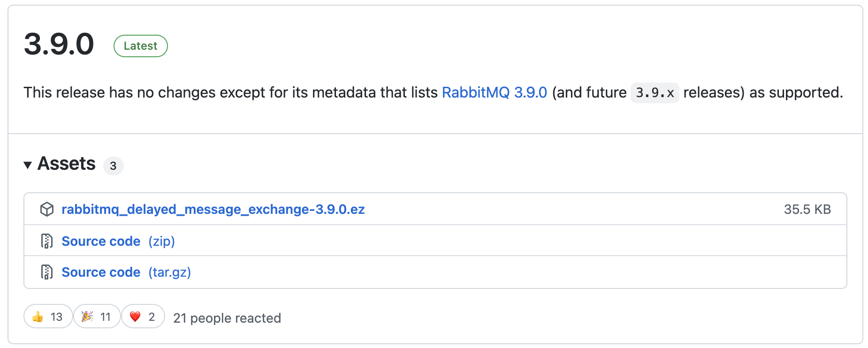Screen dimensions: 868x348
Task: Click the 'releases) as supported' sentence ending
Action: (763, 92)
